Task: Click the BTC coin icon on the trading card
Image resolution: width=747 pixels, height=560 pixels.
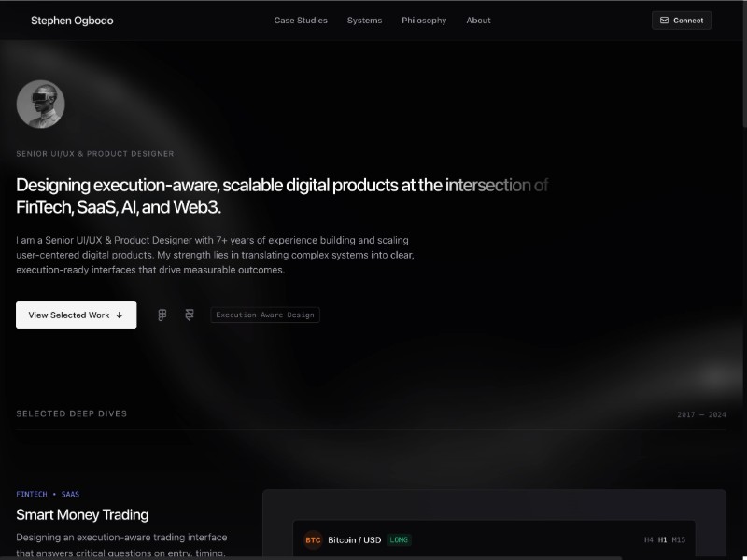Action: click(x=313, y=539)
